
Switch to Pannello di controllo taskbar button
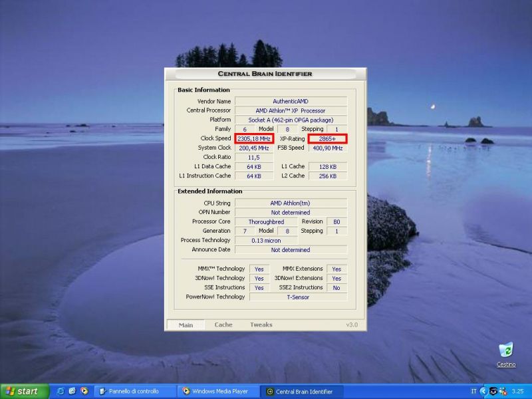pyautogui.click(x=136, y=392)
